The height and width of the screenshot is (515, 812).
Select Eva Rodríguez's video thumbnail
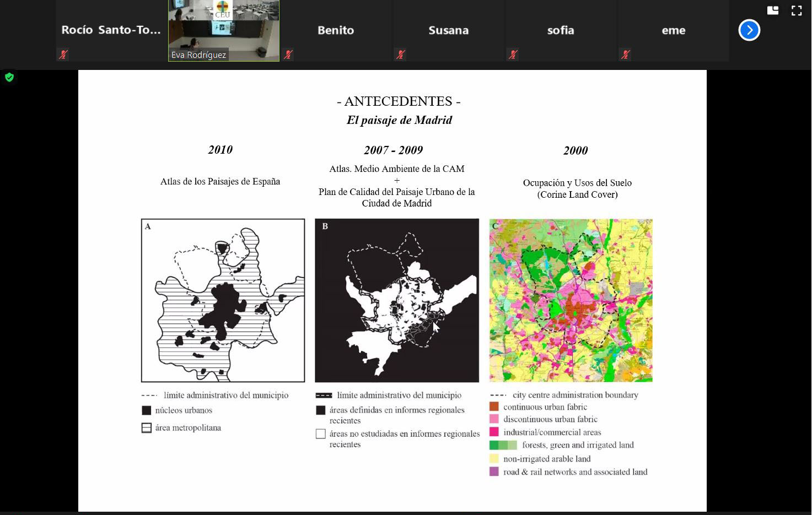(x=224, y=30)
